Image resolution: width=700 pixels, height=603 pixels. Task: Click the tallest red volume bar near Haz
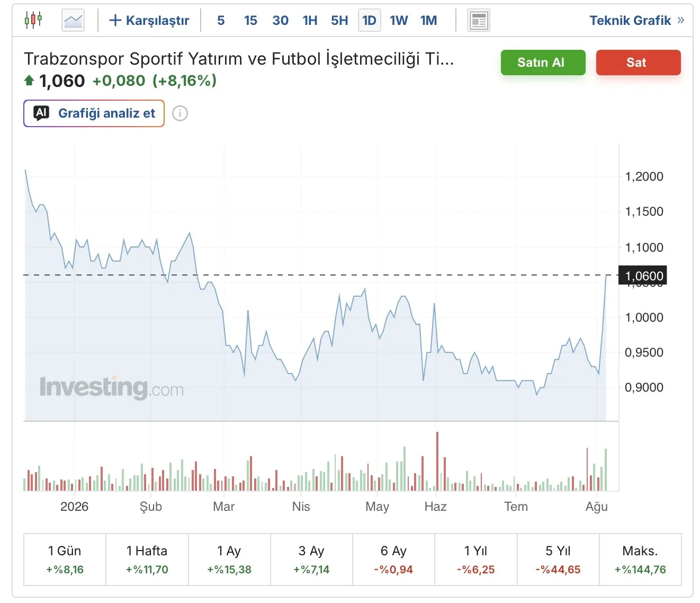437,461
